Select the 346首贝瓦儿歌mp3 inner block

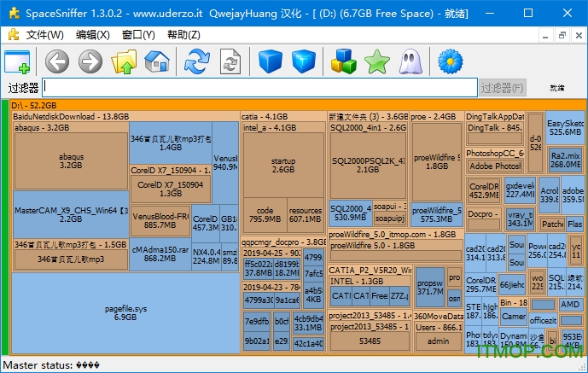tap(71, 259)
